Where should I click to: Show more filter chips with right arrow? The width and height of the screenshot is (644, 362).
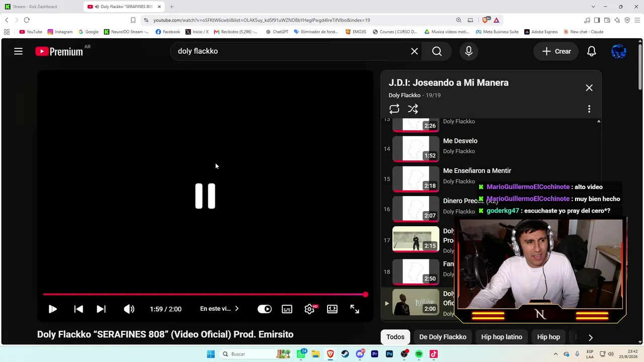591,337
